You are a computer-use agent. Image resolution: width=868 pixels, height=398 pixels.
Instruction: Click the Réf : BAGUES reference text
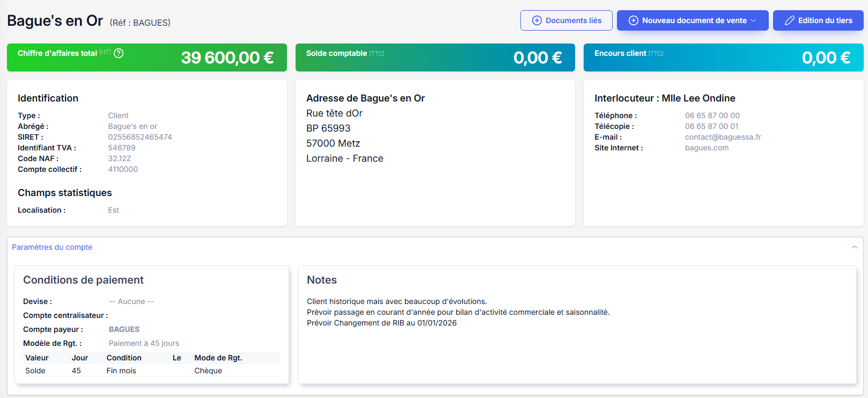point(140,23)
